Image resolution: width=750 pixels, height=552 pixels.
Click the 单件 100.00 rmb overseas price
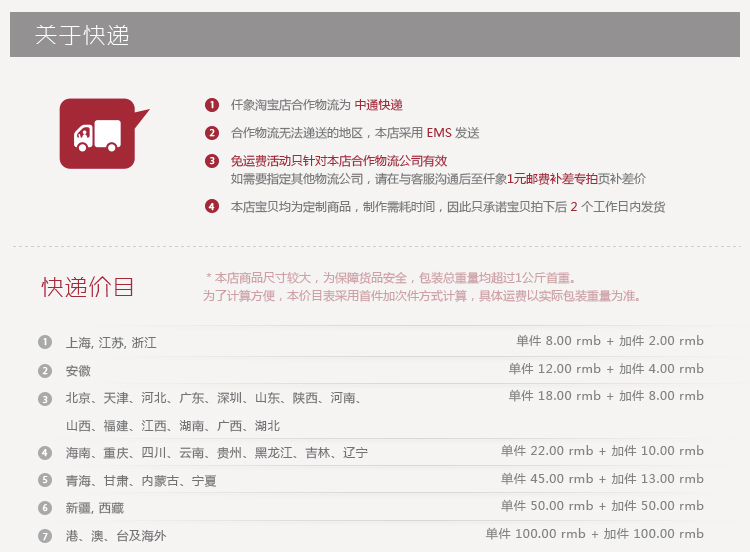(540, 534)
